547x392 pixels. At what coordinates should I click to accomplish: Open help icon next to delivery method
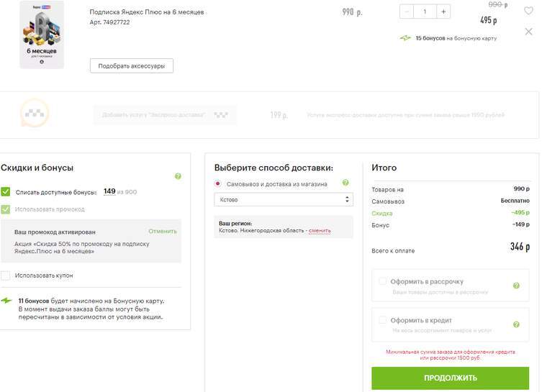345,183
